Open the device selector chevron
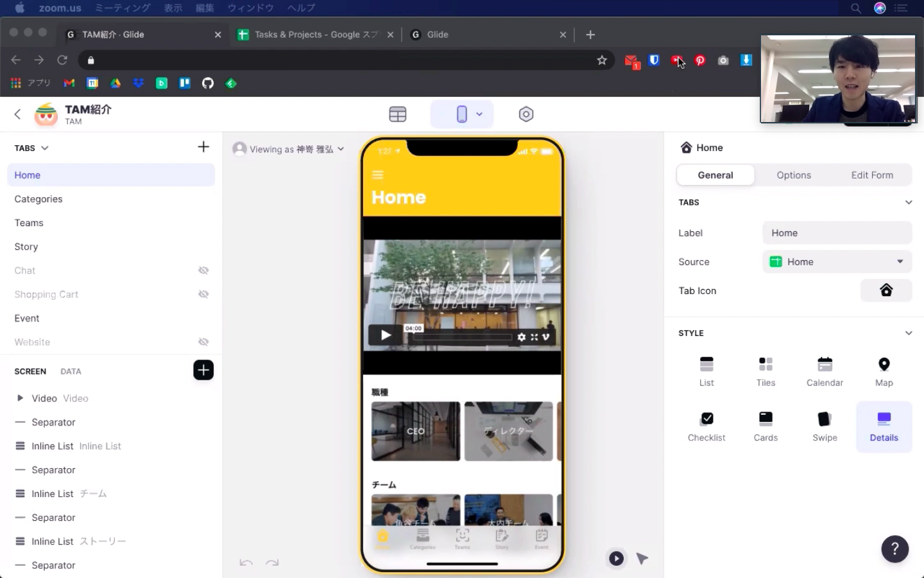Viewport: 924px width, 578px height. pyautogui.click(x=479, y=114)
